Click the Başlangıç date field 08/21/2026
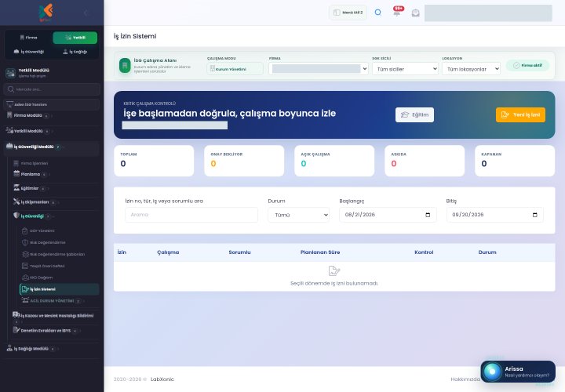This screenshot has width=565, height=392. point(388,215)
